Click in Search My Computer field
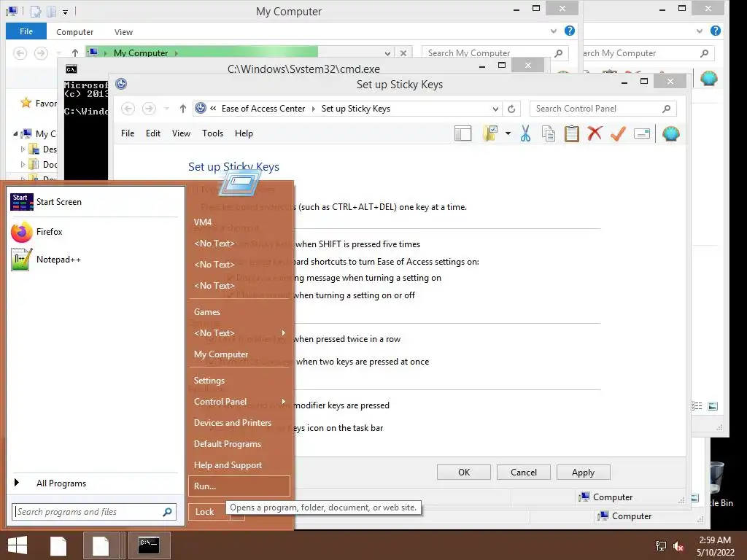The height and width of the screenshot is (560, 747). coord(495,52)
